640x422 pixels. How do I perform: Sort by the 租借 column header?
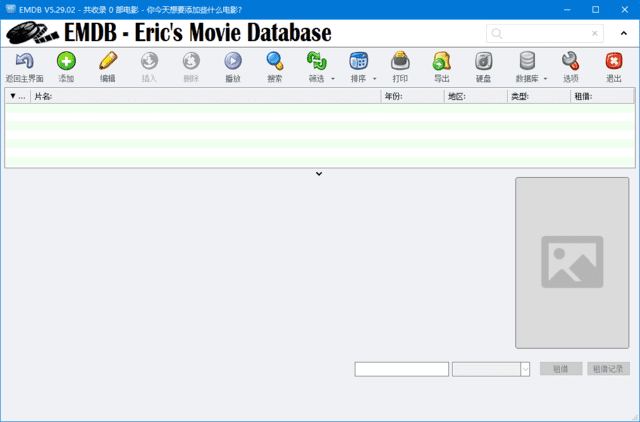pyautogui.click(x=602, y=96)
